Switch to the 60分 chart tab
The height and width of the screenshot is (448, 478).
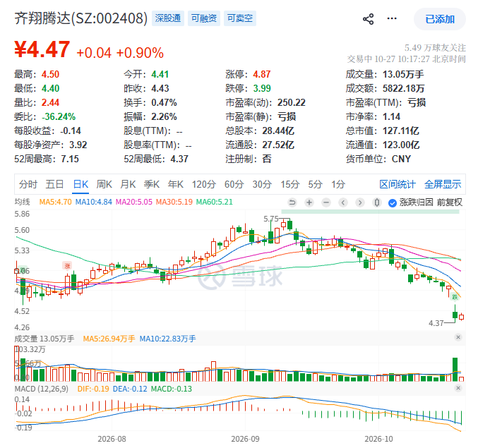[x=234, y=184]
